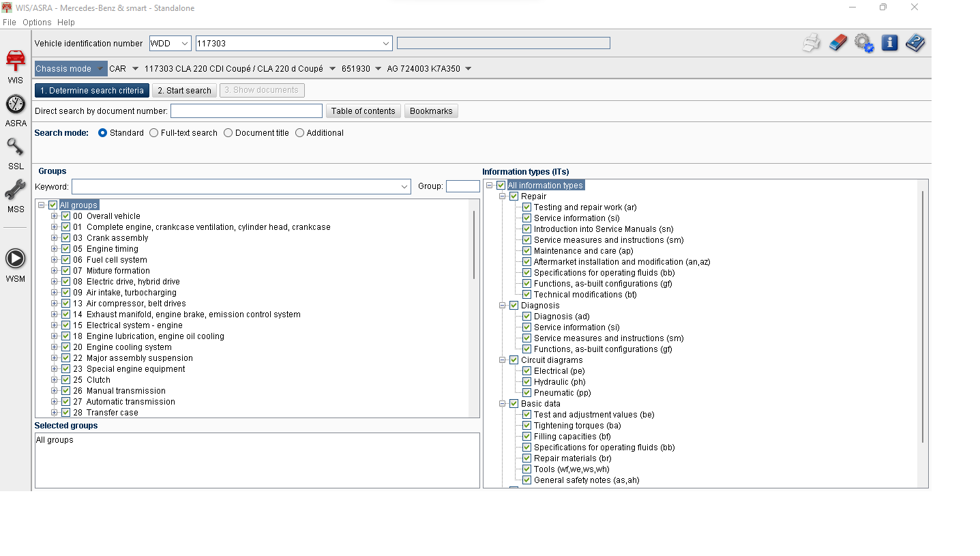Click the Bookmarks button

point(431,111)
